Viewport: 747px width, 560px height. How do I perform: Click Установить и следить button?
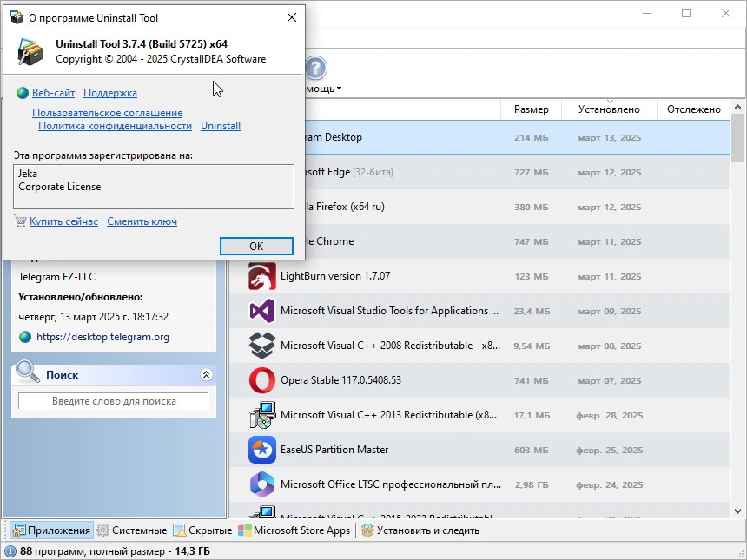[x=420, y=530]
